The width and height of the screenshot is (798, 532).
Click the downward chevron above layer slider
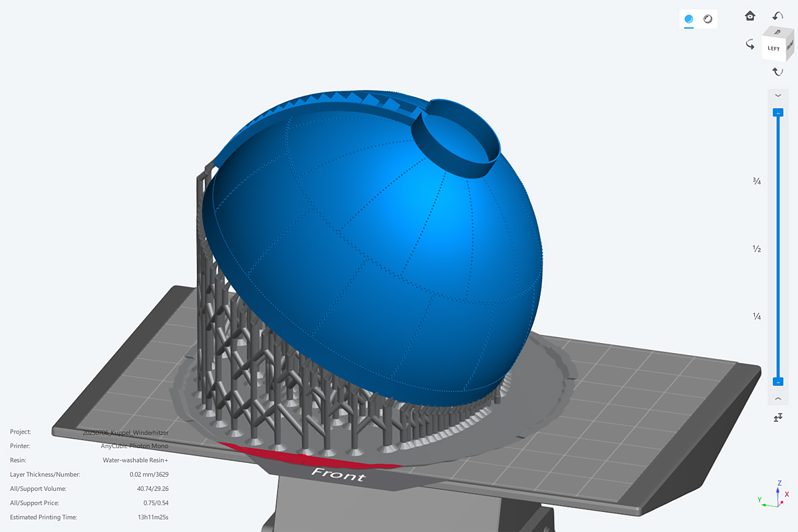pos(777,96)
